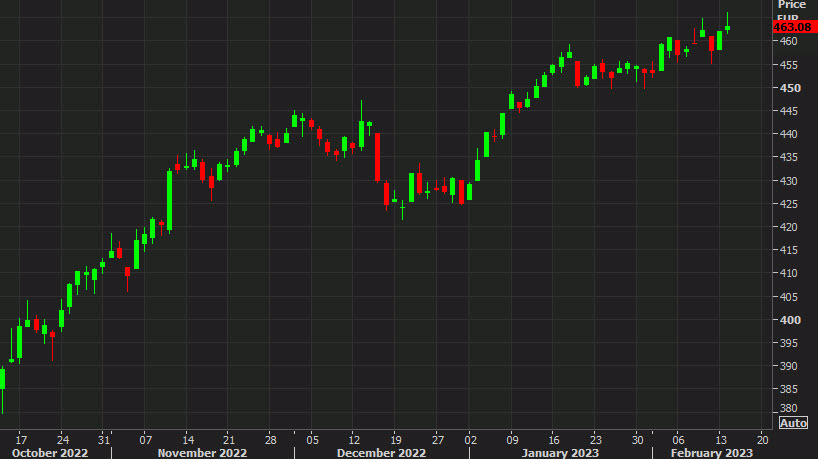Click the 385 price axis label
The height and width of the screenshot is (459, 818).
point(789,389)
